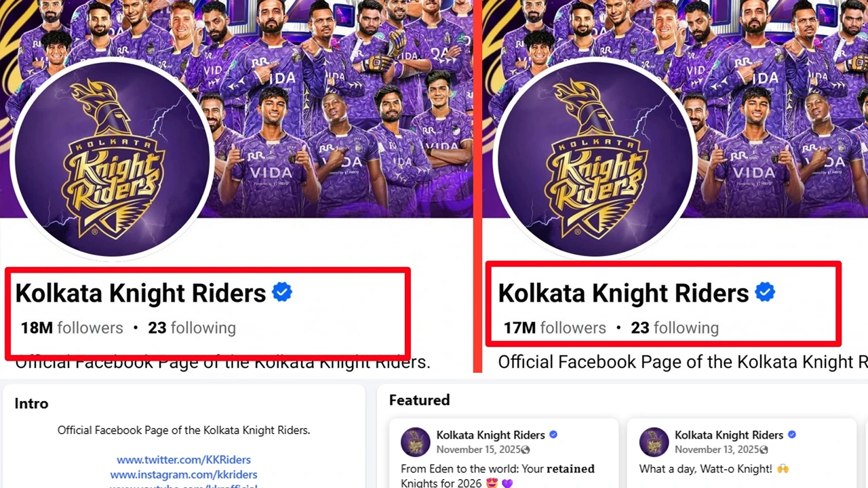Open the page avatar on the November 15 post
Viewport: 868px width, 488px height.
pyautogui.click(x=416, y=442)
